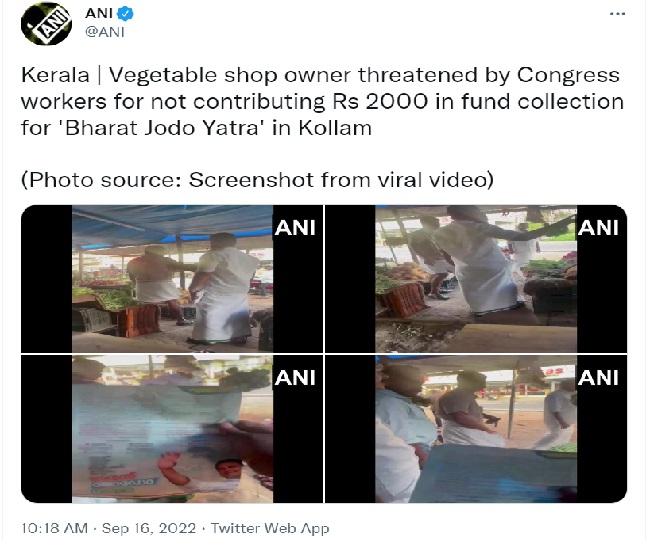Click the tweet's first line starting with Kerala
This screenshot has width=650, height=540.
point(320,75)
